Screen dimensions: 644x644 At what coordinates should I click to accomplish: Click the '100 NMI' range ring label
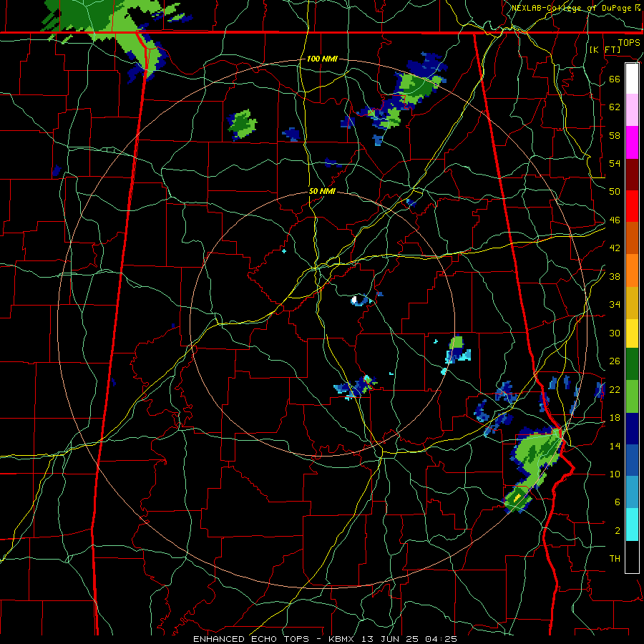pyautogui.click(x=322, y=59)
